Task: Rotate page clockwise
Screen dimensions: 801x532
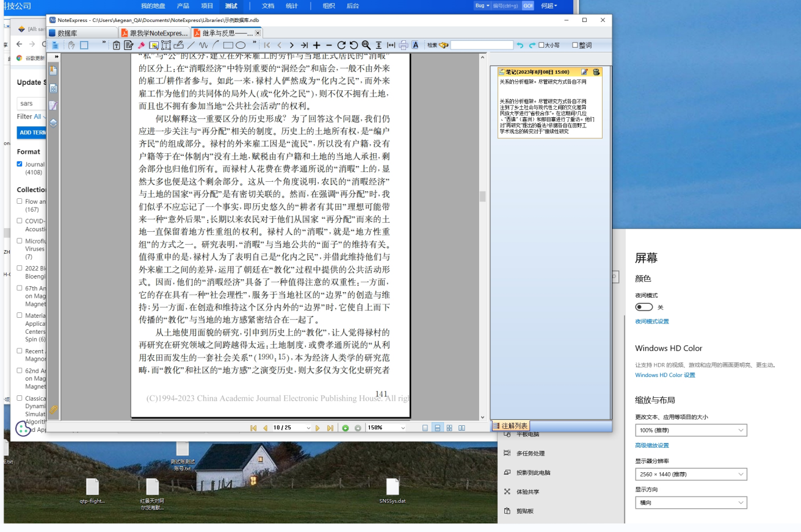Action: click(341, 45)
